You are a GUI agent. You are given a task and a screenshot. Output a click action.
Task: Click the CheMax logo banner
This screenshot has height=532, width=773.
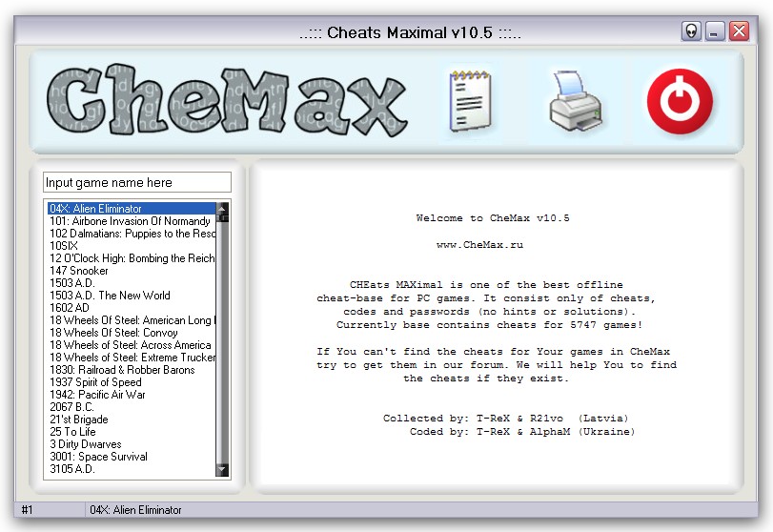point(226,100)
